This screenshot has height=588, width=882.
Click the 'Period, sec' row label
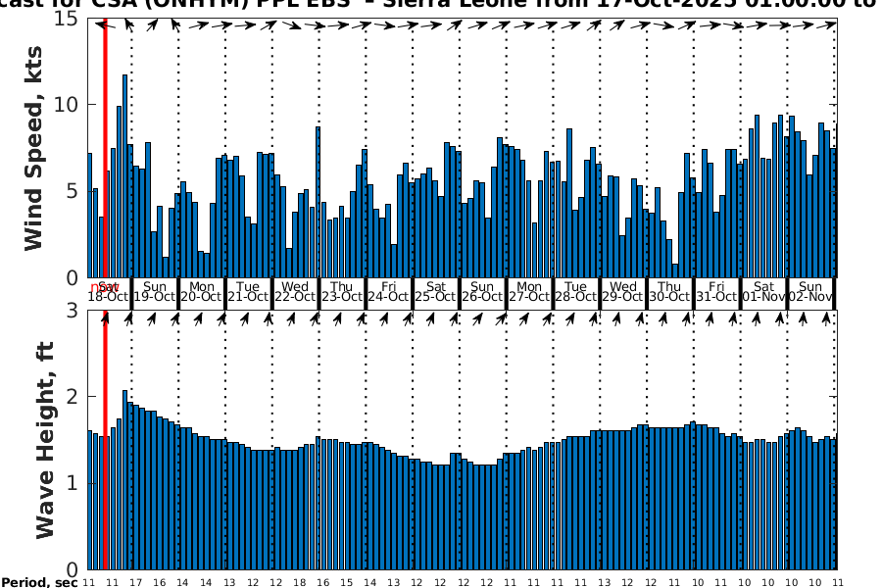pos(39,583)
